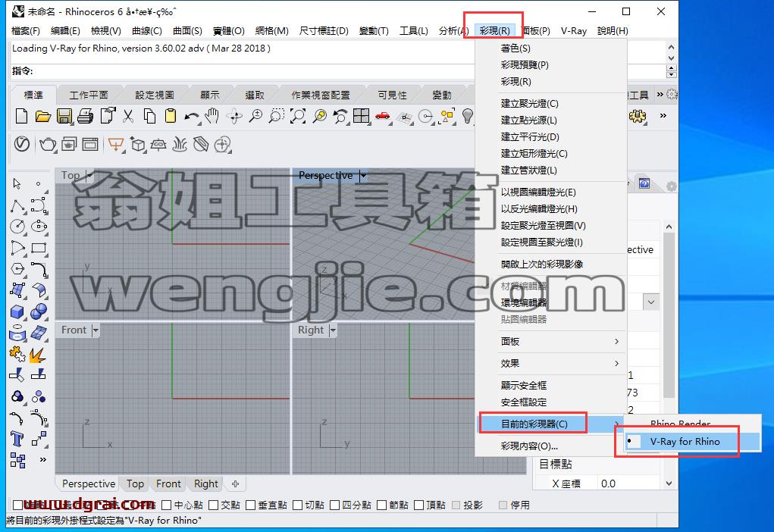Select the Box solid tool
774x532 pixels.
[x=17, y=311]
